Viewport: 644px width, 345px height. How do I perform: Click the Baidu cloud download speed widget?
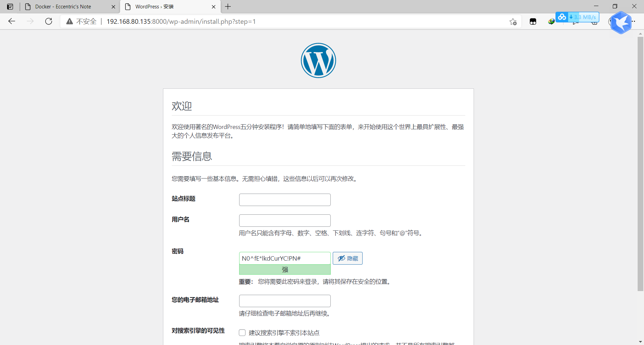coord(577,17)
